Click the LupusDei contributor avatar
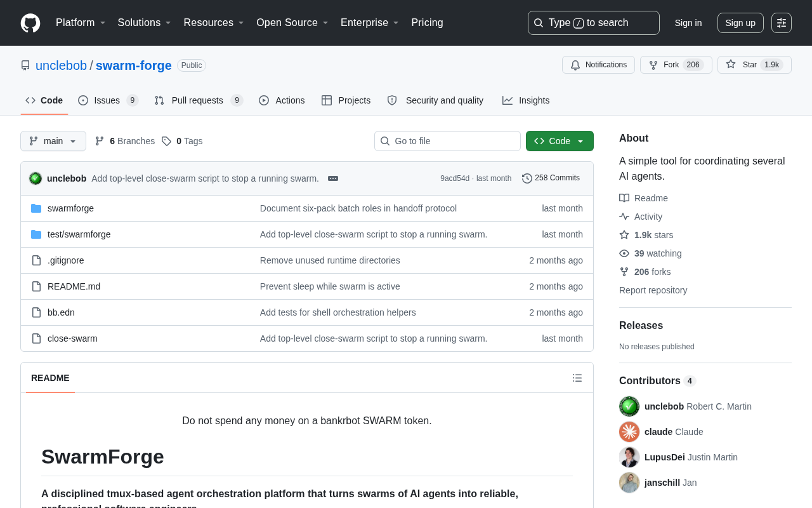Screen dimensions: 812x508 [629, 457]
